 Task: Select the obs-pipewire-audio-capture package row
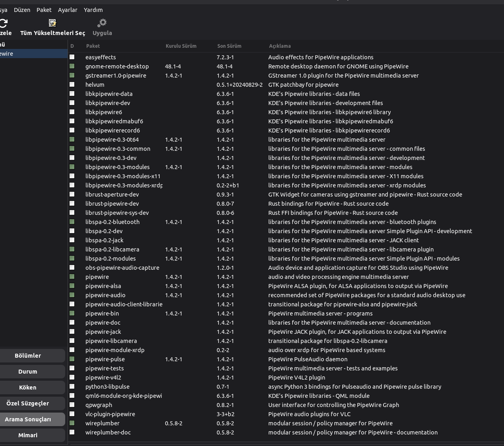(x=122, y=268)
